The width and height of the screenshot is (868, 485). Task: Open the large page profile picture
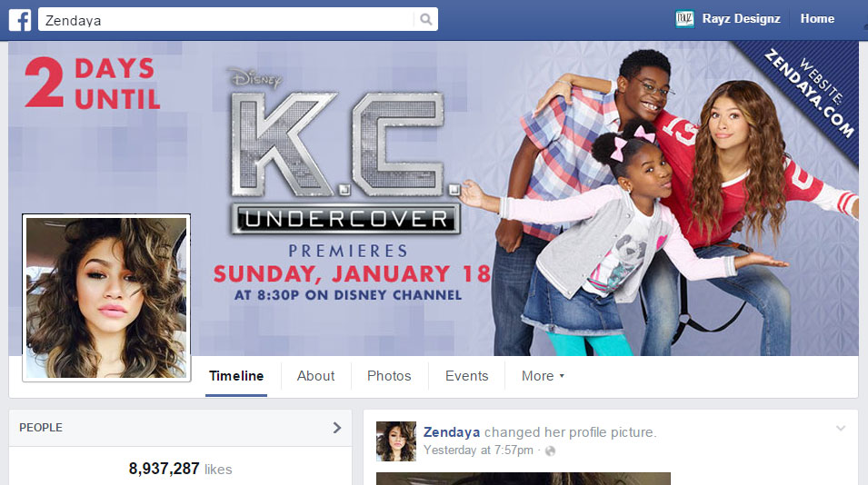tap(106, 298)
